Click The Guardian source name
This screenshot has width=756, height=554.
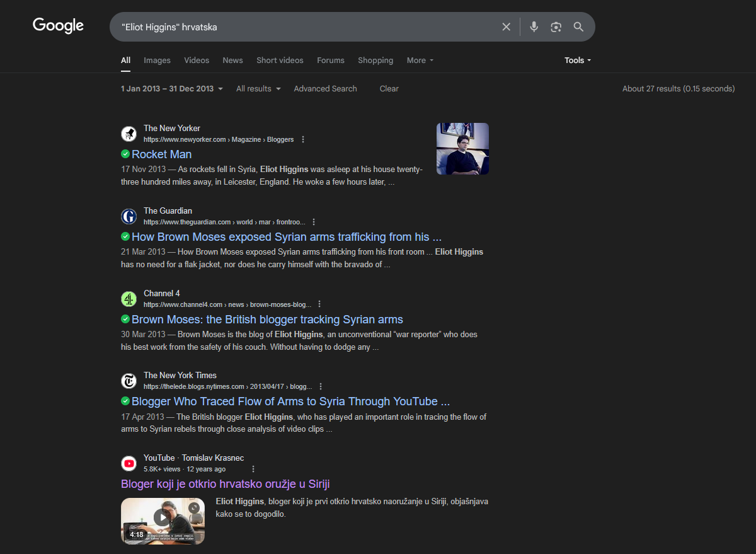tap(168, 211)
